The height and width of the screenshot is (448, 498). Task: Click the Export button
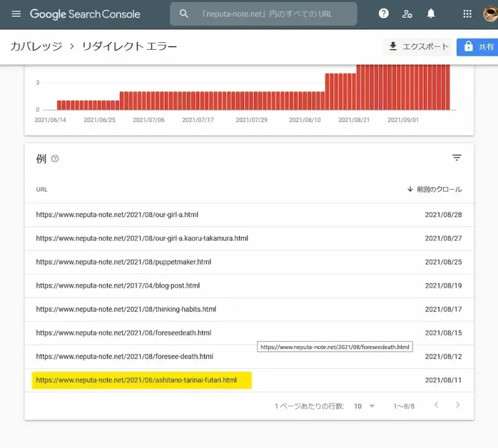(x=418, y=47)
